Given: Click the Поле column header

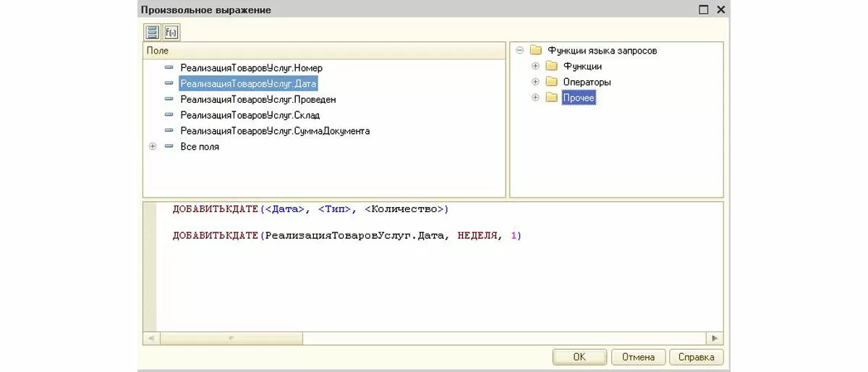Looking at the screenshot, I should click(324, 51).
